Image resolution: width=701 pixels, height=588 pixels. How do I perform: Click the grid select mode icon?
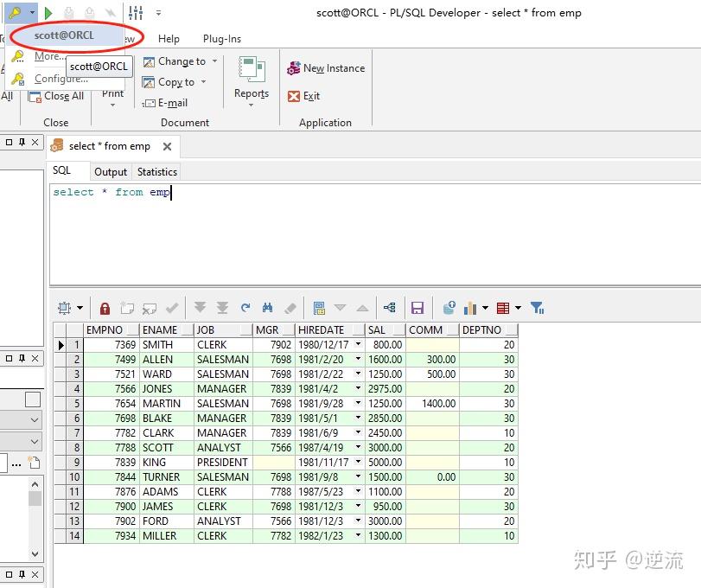(64, 308)
